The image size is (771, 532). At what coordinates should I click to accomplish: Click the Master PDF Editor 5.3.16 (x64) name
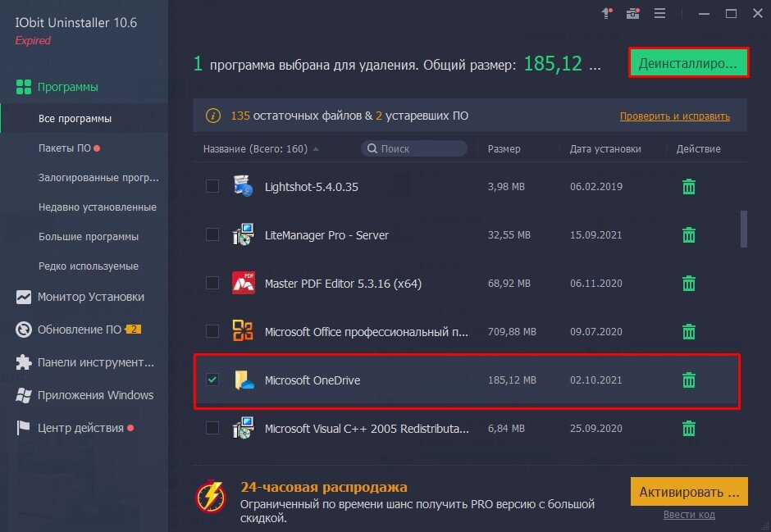coord(343,284)
